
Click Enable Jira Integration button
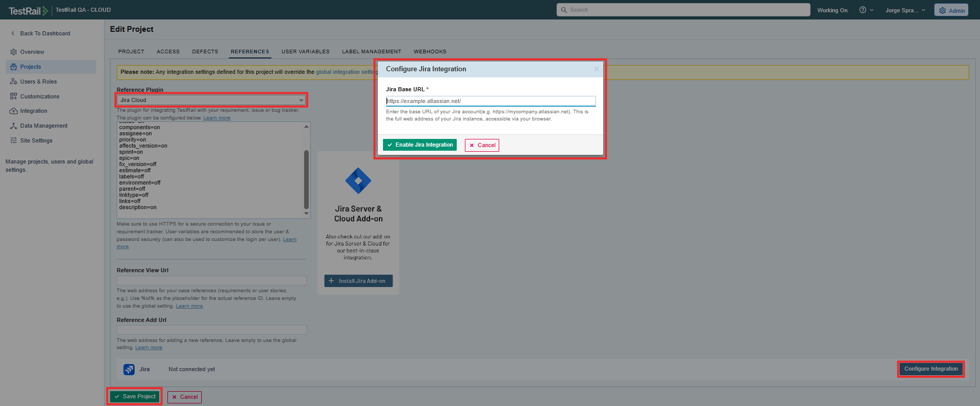click(x=420, y=145)
